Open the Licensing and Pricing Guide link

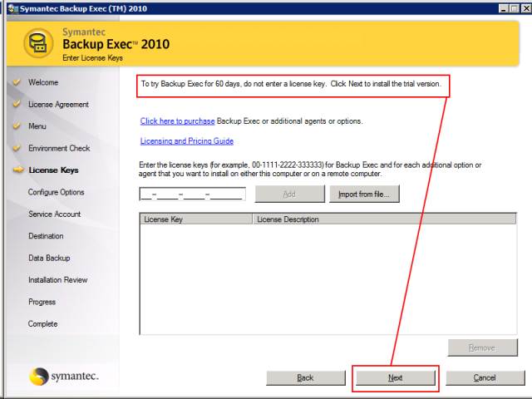186,141
